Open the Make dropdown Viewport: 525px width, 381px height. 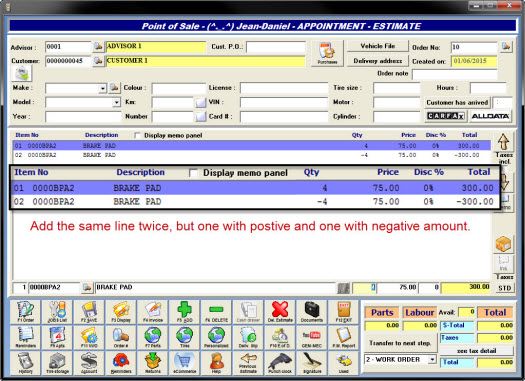click(x=102, y=88)
